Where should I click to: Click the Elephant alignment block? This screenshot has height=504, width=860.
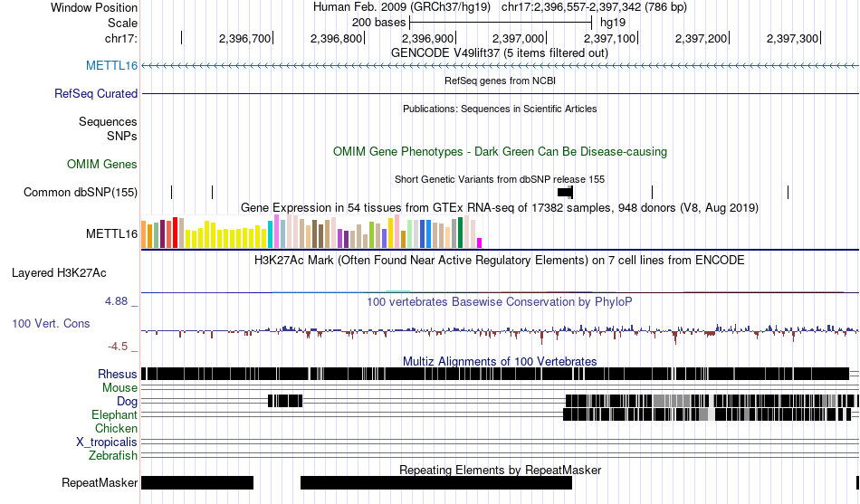[708, 414]
